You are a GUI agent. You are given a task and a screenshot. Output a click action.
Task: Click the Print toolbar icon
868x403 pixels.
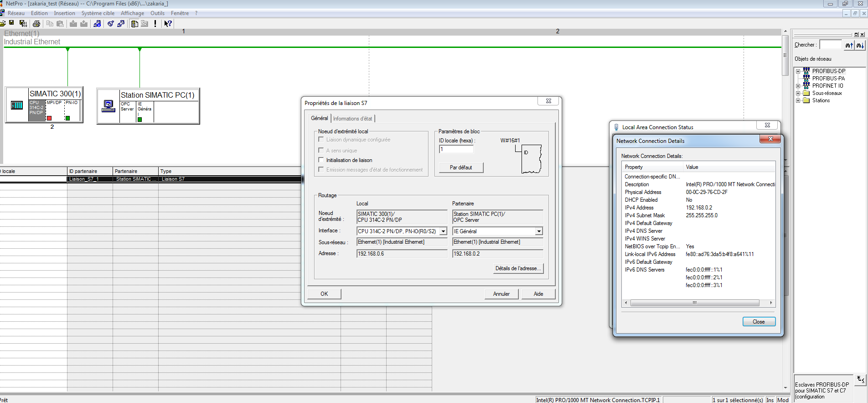point(36,23)
